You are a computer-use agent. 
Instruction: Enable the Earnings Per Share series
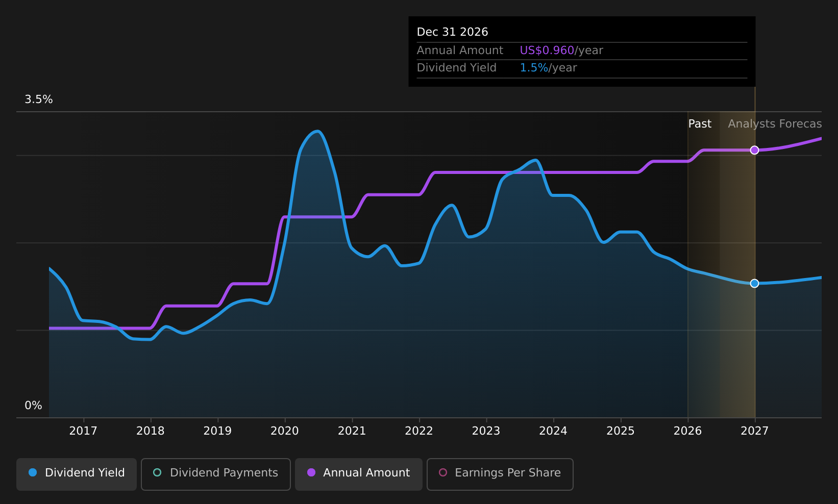click(500, 474)
